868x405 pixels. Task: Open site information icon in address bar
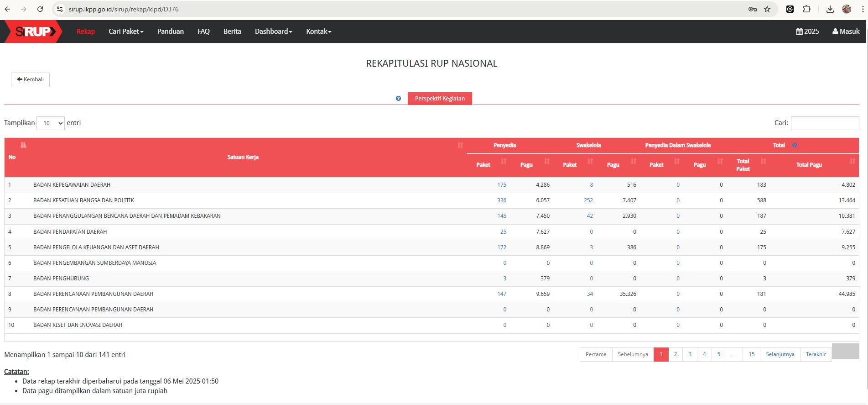coord(60,9)
